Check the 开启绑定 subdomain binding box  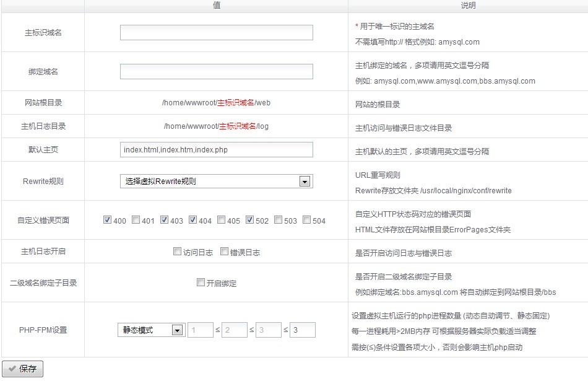click(x=201, y=282)
